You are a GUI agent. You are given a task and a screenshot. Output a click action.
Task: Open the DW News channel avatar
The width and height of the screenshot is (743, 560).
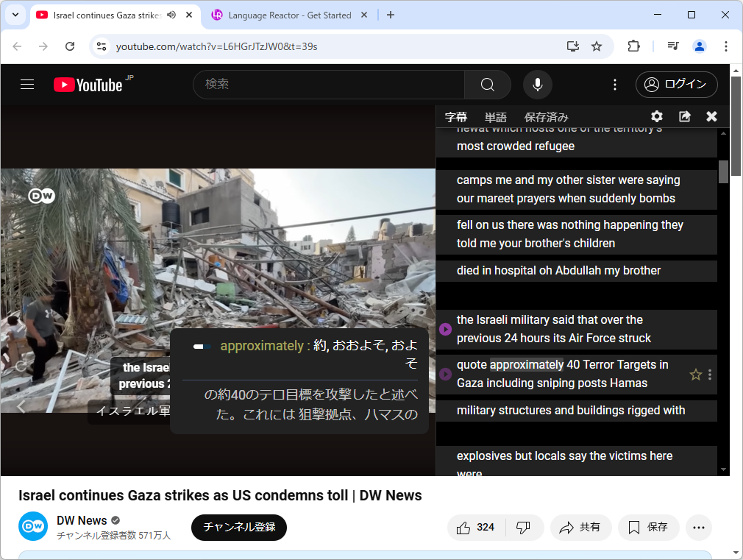click(33, 526)
